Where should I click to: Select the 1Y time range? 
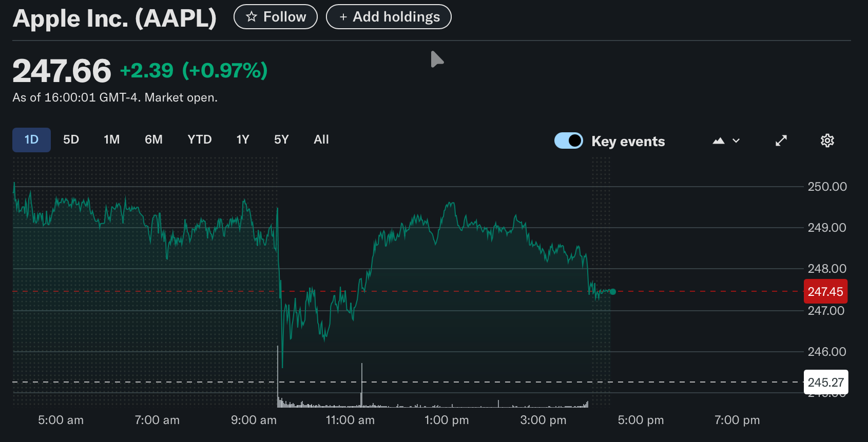[242, 140]
